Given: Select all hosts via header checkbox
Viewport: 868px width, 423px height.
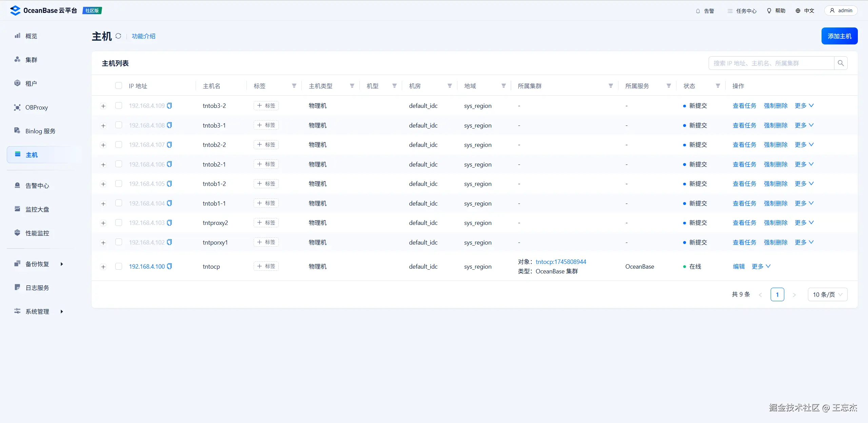Looking at the screenshot, I should point(118,85).
